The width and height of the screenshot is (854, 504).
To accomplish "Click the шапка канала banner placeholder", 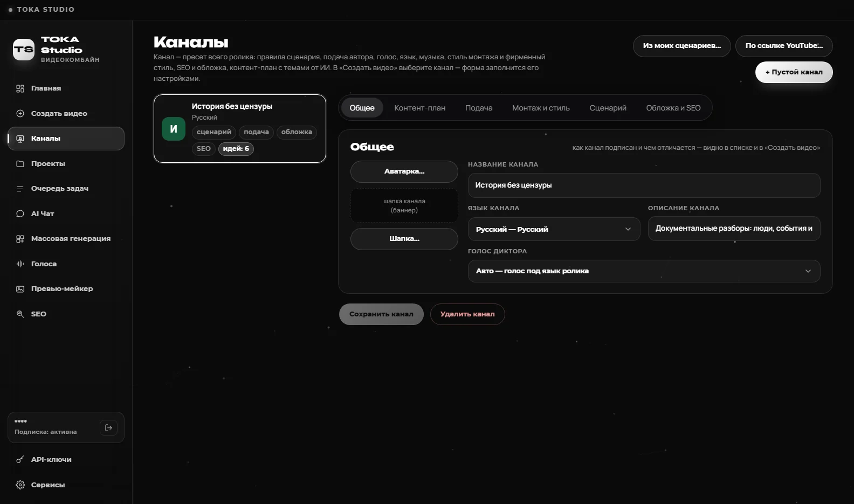I will pyautogui.click(x=404, y=205).
